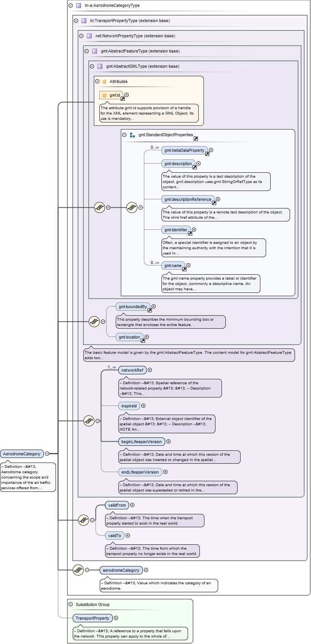Expand TransportProperty plus button
Viewport: 311px width, 644px height.
[x=116, y=618]
